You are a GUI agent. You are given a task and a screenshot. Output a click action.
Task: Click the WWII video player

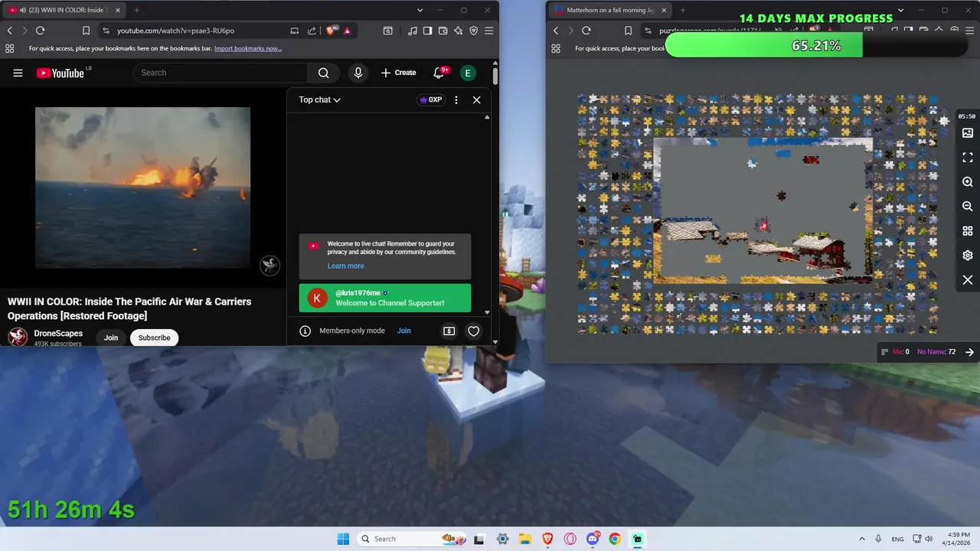[x=142, y=187]
